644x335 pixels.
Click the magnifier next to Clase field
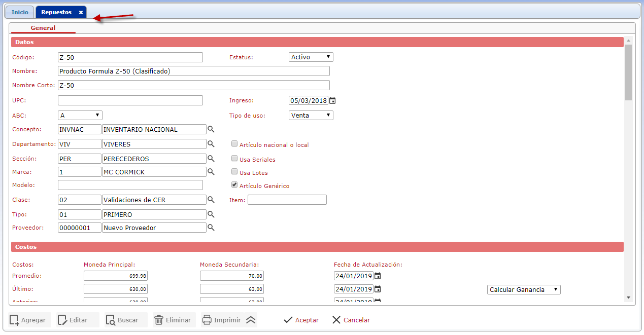coord(211,200)
